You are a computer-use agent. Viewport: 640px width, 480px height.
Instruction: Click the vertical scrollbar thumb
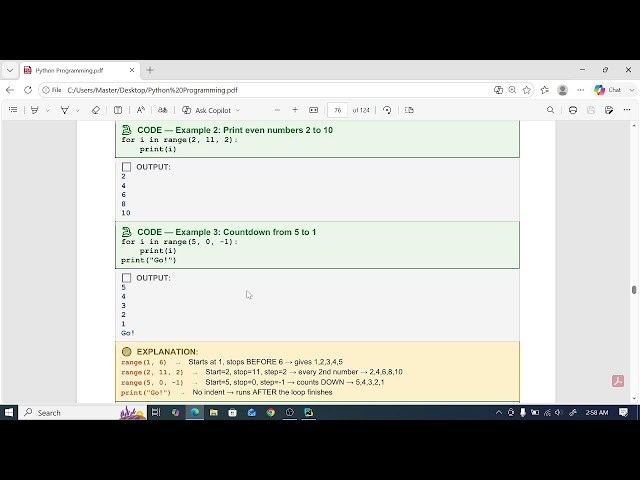pos(634,290)
